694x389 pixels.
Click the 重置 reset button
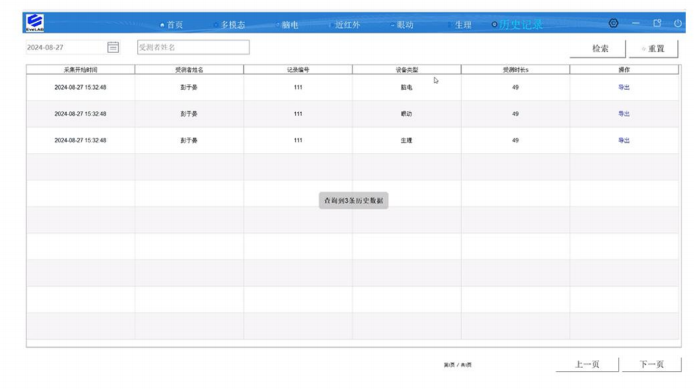(x=653, y=48)
